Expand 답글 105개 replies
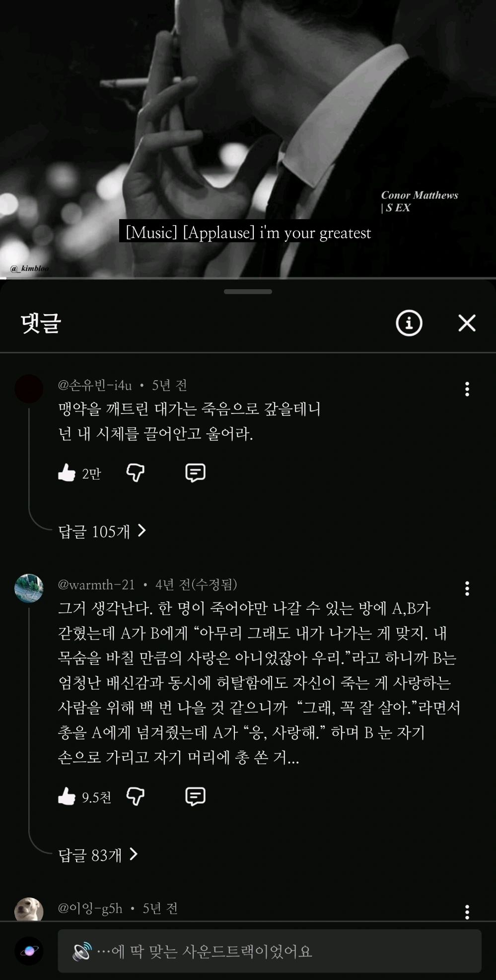This screenshot has width=496, height=980. click(102, 531)
